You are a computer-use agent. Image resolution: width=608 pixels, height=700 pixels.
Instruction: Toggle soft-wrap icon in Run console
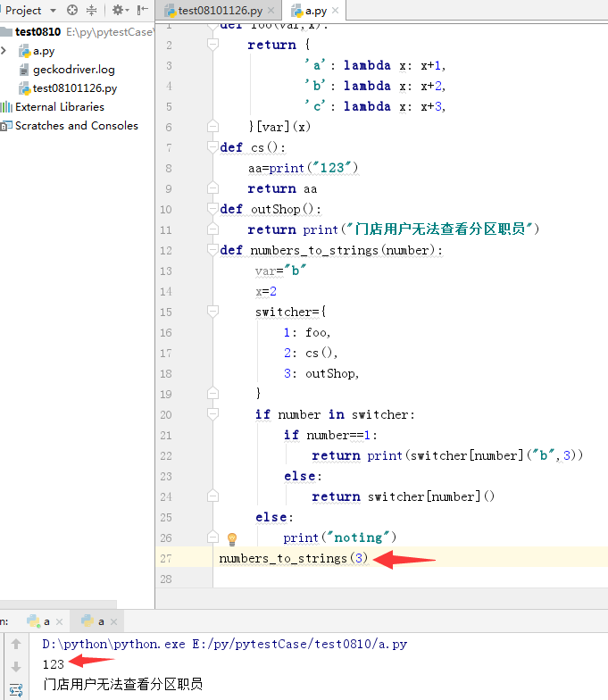pos(15,690)
